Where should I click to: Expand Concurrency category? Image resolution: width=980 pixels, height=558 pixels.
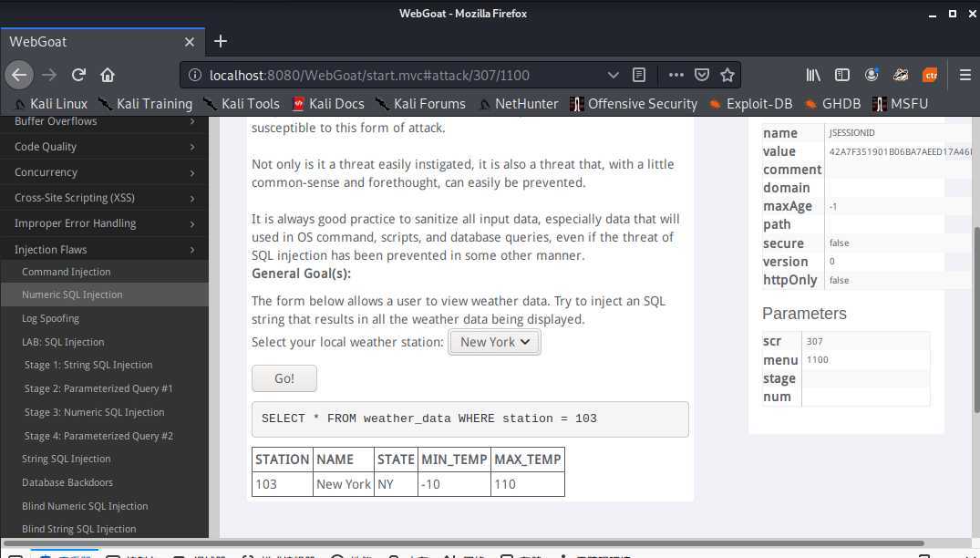tap(104, 172)
